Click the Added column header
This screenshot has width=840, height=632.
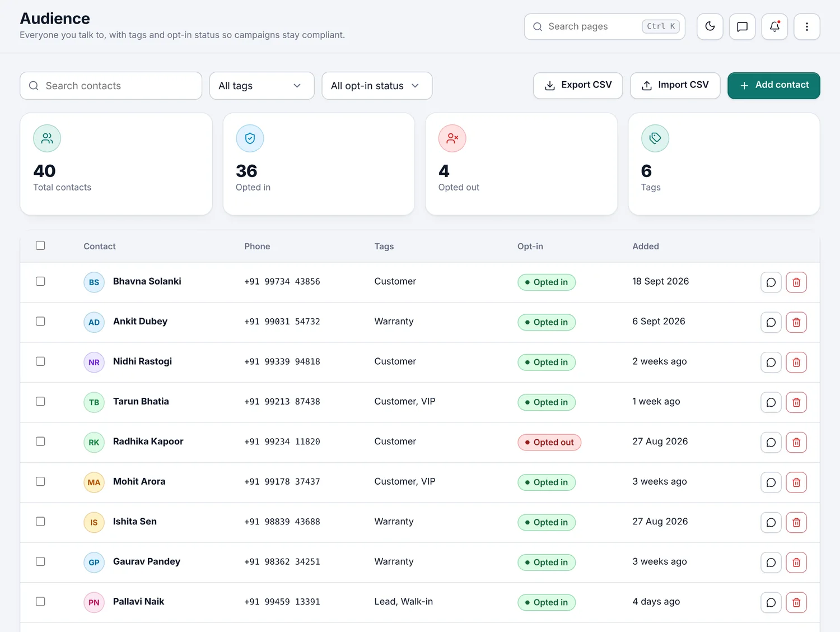click(646, 247)
